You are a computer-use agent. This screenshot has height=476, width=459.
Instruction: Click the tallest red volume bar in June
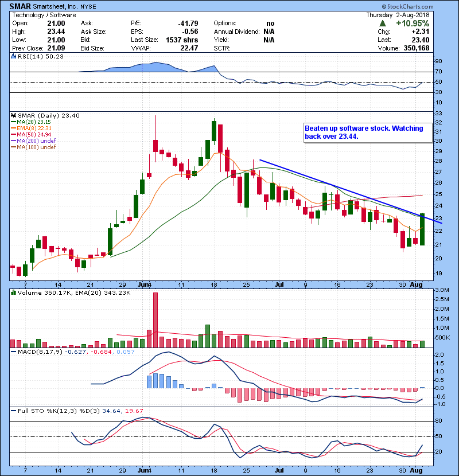pyautogui.click(x=155, y=320)
